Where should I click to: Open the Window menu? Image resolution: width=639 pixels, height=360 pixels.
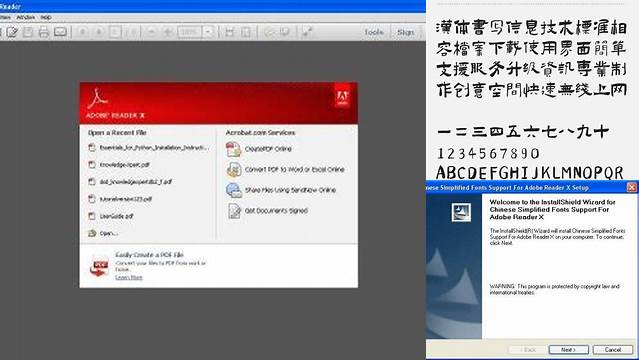tap(26, 18)
